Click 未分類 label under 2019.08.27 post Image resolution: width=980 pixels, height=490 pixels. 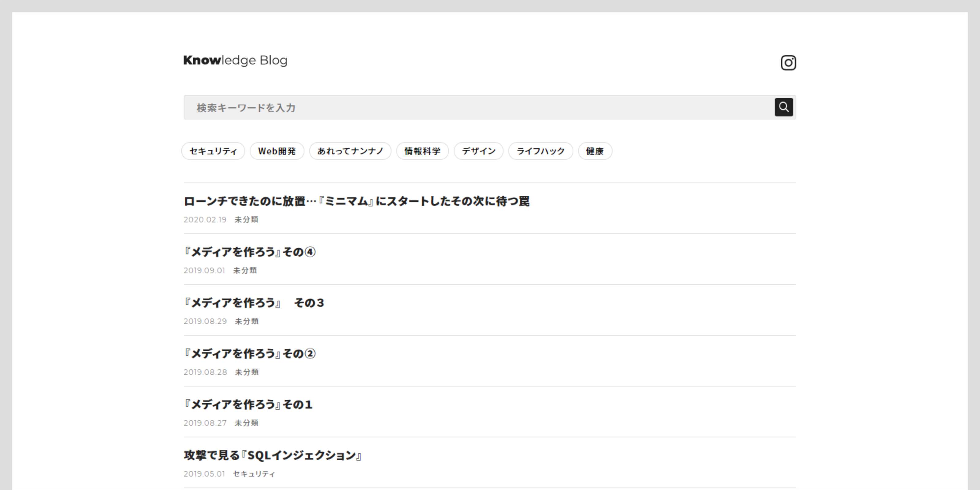246,423
